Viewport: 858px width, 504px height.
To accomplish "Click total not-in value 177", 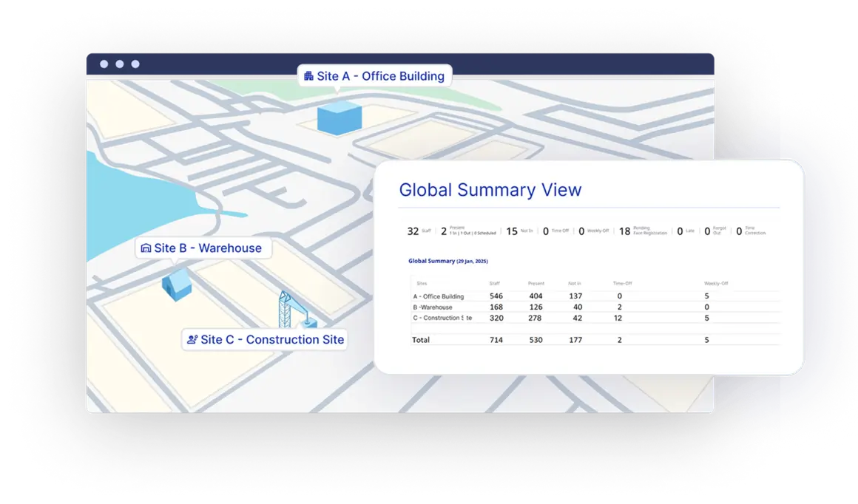I will click(575, 340).
